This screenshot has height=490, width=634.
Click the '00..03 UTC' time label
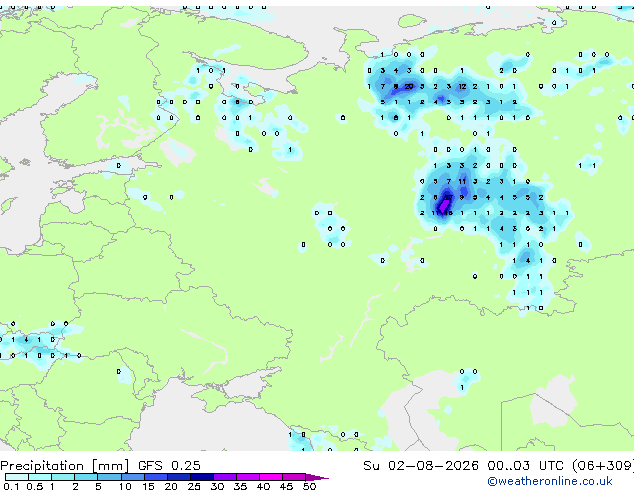pos(525,466)
